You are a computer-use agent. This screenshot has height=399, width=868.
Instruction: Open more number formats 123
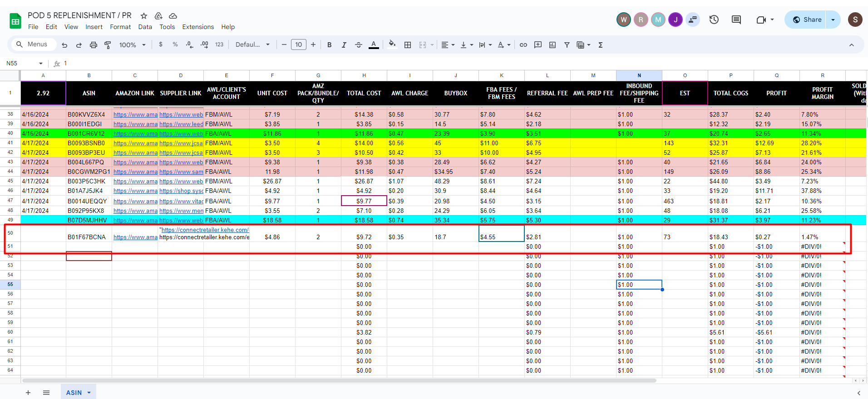(219, 44)
